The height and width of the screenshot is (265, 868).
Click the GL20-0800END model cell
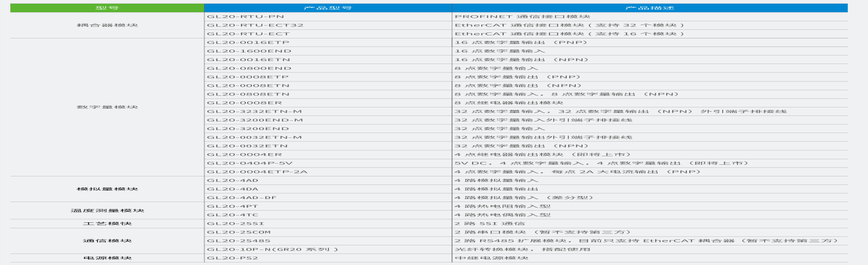[328, 68]
